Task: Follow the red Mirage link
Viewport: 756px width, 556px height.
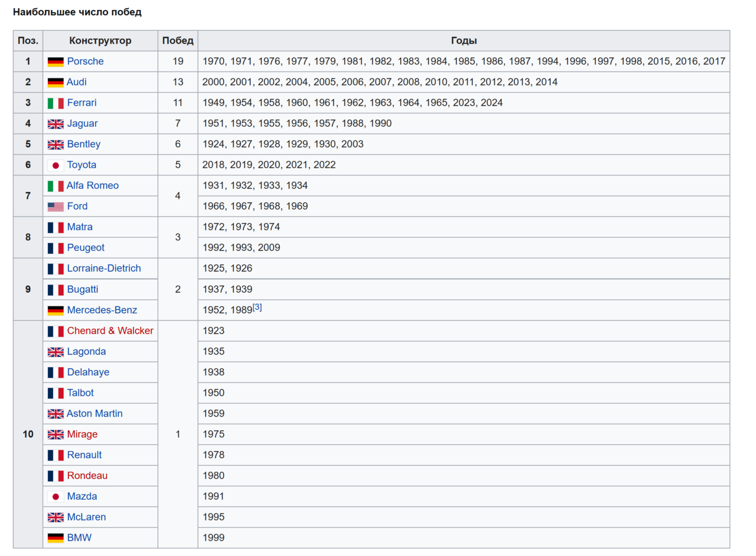Action: coord(82,434)
